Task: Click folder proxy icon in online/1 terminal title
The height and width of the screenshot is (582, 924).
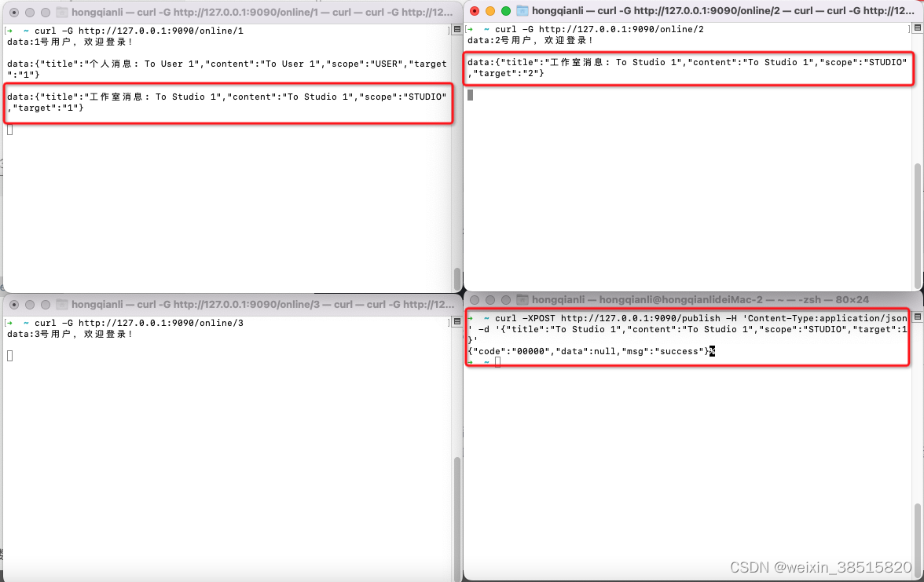Action: click(62, 13)
